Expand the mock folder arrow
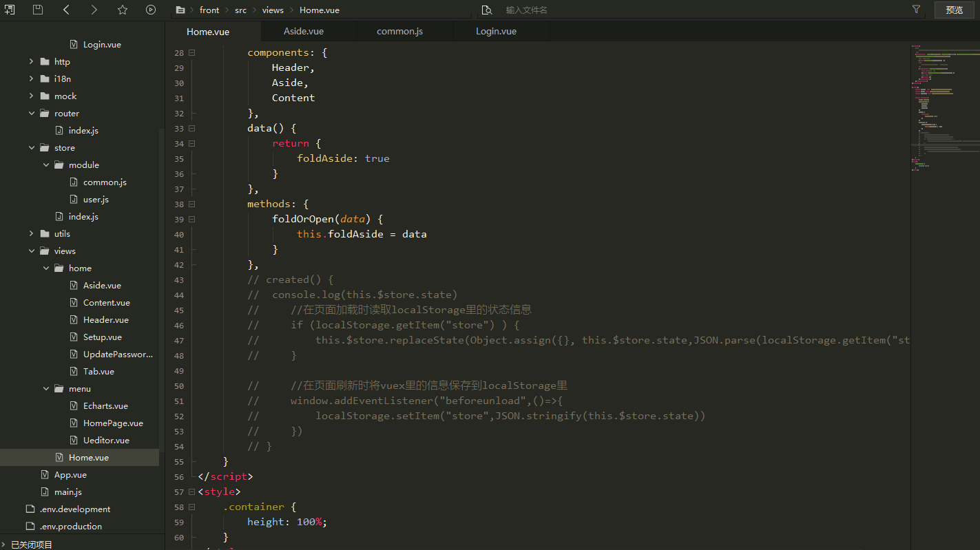The width and height of the screenshot is (980, 550). tap(31, 96)
